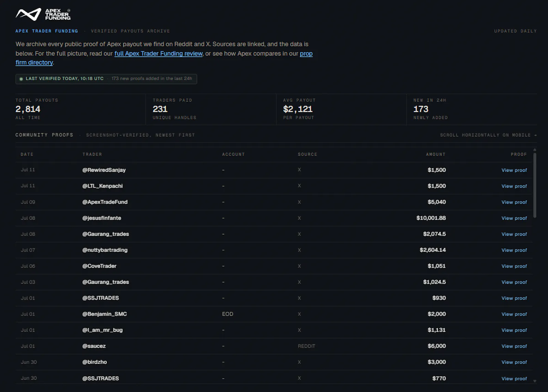Click the DATE column header
548x392 pixels.
point(27,155)
